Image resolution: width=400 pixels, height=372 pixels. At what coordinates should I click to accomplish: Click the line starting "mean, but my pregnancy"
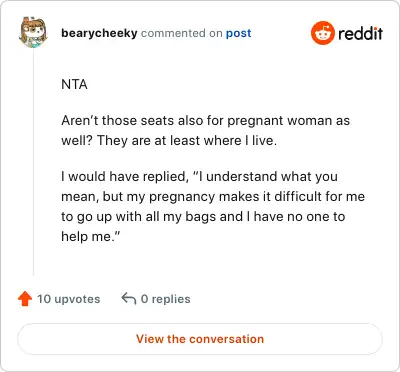213,197
